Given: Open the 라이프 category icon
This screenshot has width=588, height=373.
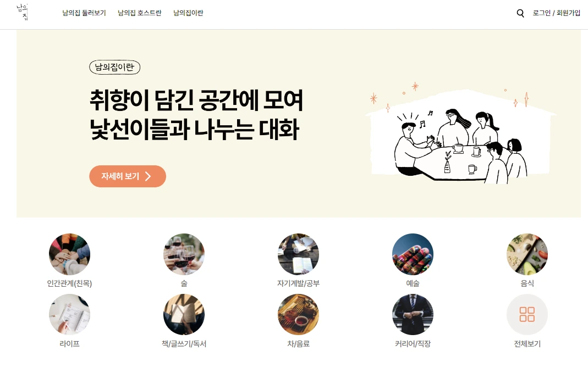Looking at the screenshot, I should coord(69,315).
